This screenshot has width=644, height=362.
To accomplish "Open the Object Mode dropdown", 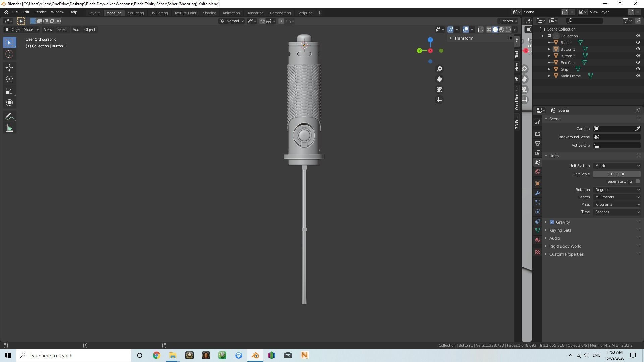I will (22, 29).
